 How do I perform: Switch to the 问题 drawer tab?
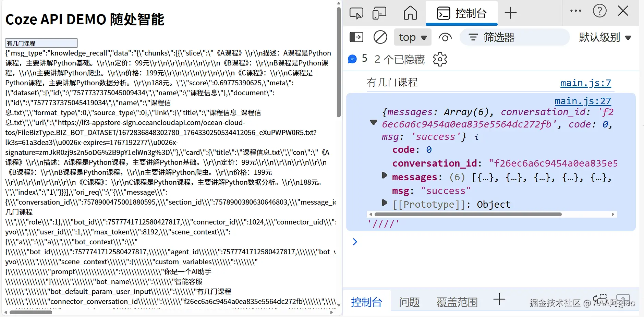click(x=409, y=302)
